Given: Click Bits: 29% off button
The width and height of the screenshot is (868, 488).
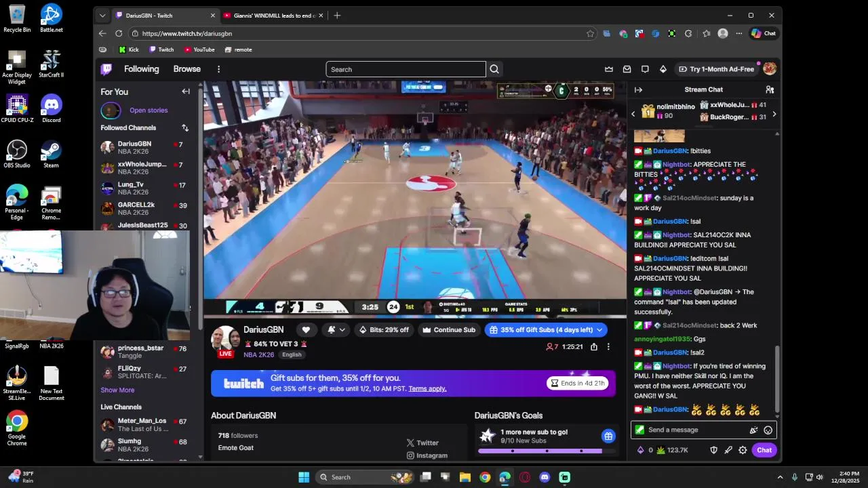Looking at the screenshot, I should coord(384,330).
